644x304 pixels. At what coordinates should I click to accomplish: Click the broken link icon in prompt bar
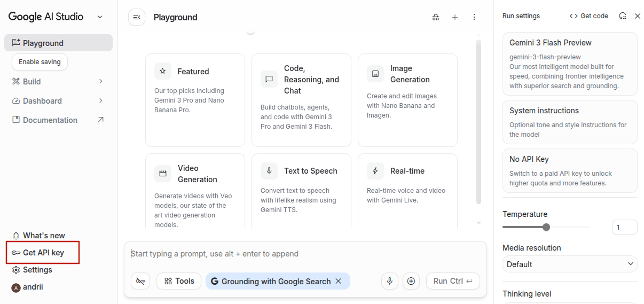point(140,281)
